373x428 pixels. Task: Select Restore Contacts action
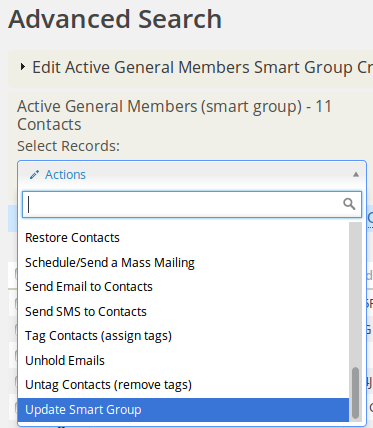click(183, 238)
